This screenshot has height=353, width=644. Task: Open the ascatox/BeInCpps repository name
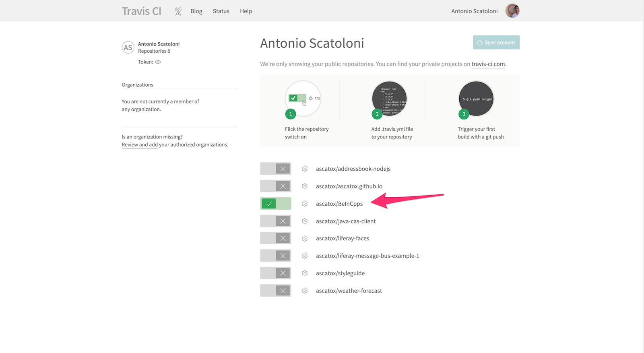pyautogui.click(x=339, y=204)
